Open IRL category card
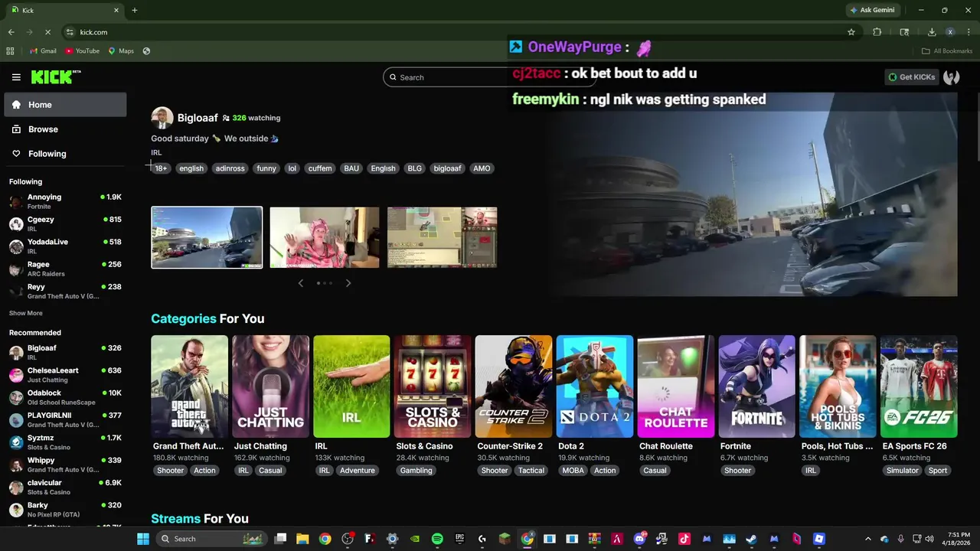 (351, 386)
